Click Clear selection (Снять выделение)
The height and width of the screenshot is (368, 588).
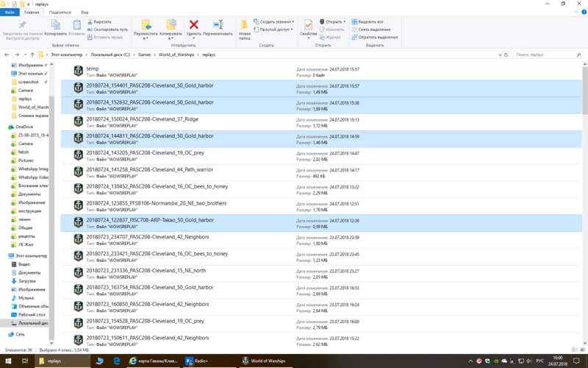point(371,29)
